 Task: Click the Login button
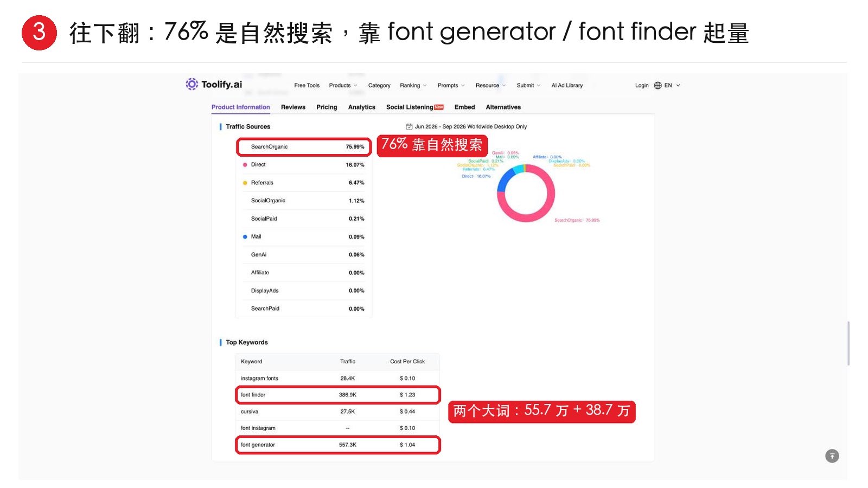pyautogui.click(x=642, y=85)
